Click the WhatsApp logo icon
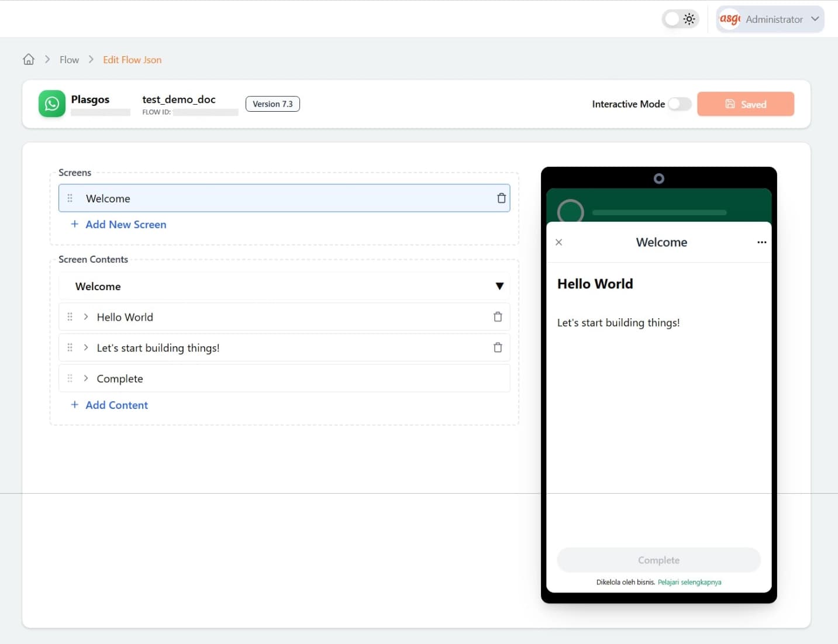 (x=52, y=104)
